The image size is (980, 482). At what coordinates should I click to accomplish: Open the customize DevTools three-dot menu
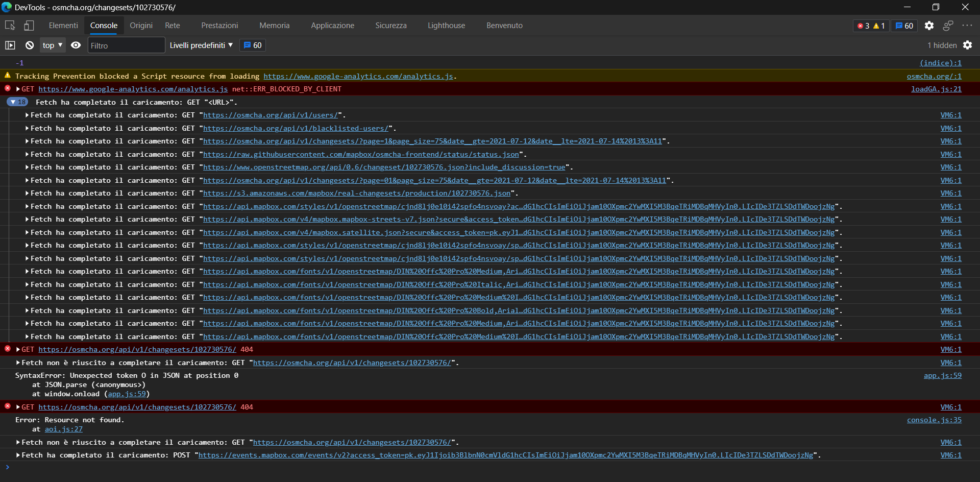pyautogui.click(x=968, y=25)
